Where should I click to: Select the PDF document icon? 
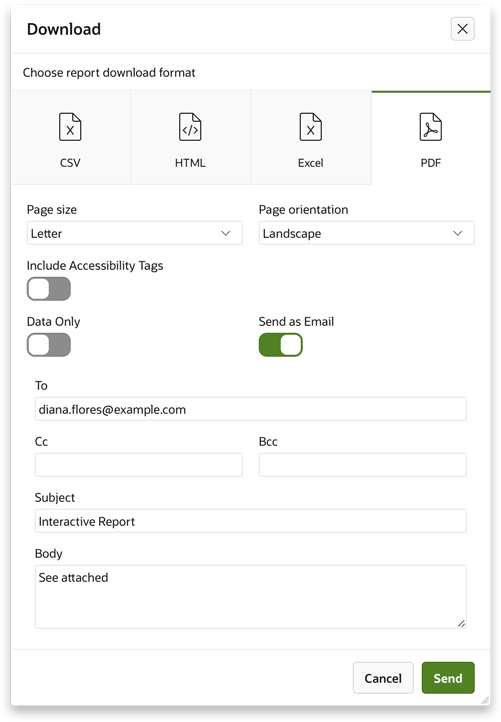[431, 127]
